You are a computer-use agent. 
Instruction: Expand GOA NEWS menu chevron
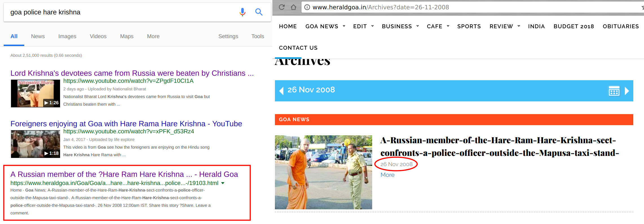pos(344,26)
